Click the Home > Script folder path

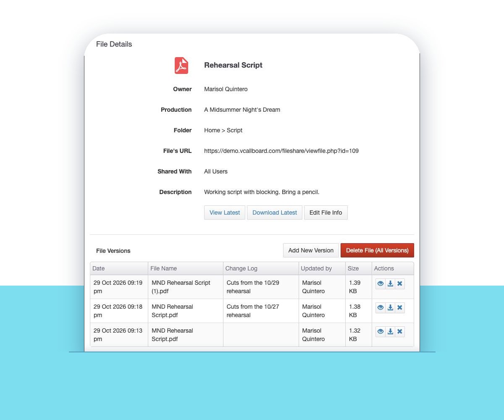click(x=223, y=130)
